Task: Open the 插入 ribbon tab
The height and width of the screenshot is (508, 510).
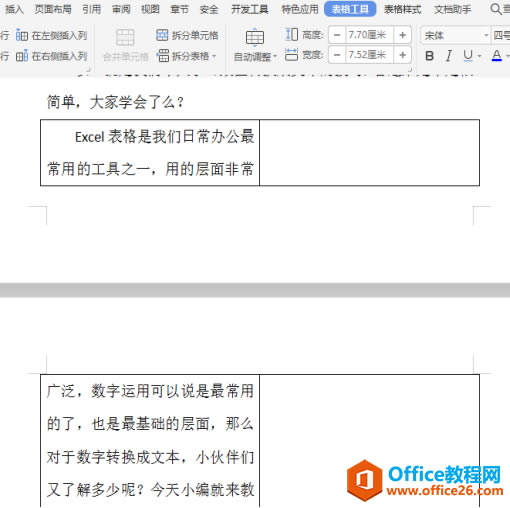Action: point(14,9)
